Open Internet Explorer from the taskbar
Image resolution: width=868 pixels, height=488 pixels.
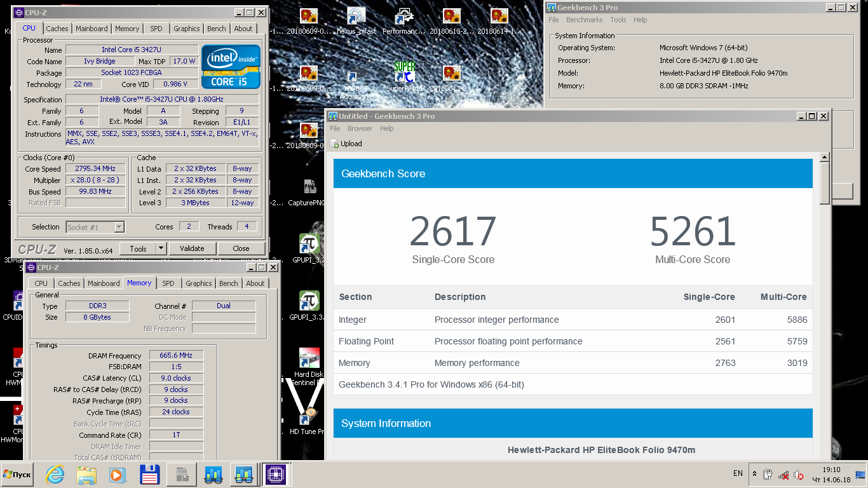[x=55, y=474]
